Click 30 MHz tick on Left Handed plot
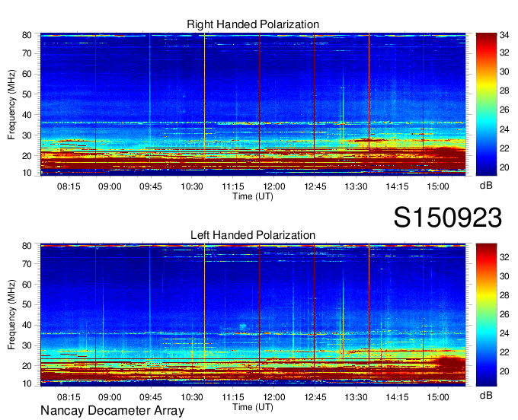This screenshot has width=518, height=420. [x=27, y=345]
